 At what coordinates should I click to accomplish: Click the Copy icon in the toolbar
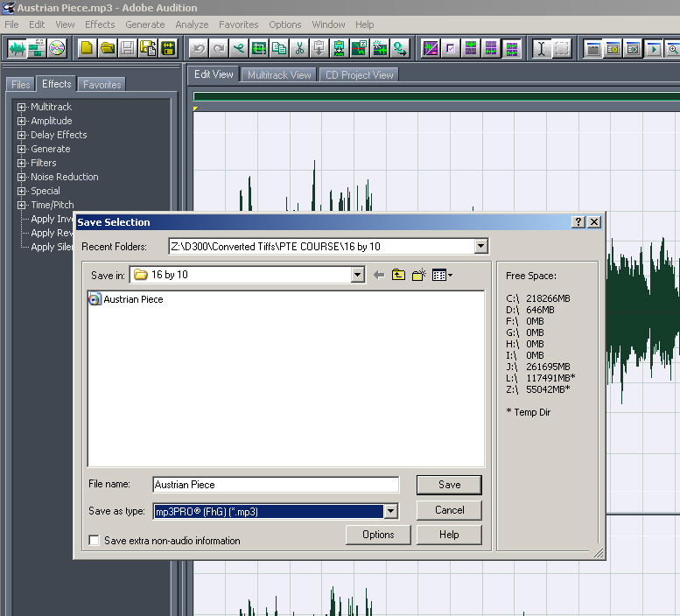(x=279, y=48)
